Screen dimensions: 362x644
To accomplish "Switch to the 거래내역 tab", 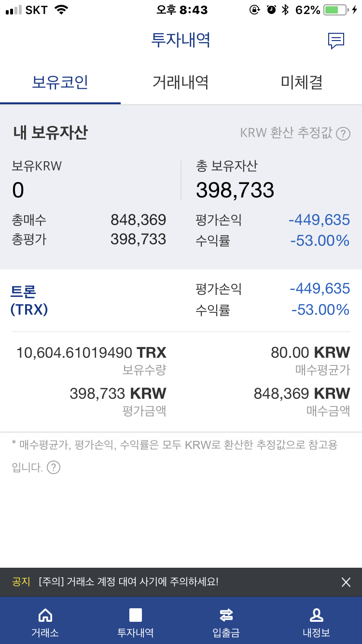I will (181, 83).
